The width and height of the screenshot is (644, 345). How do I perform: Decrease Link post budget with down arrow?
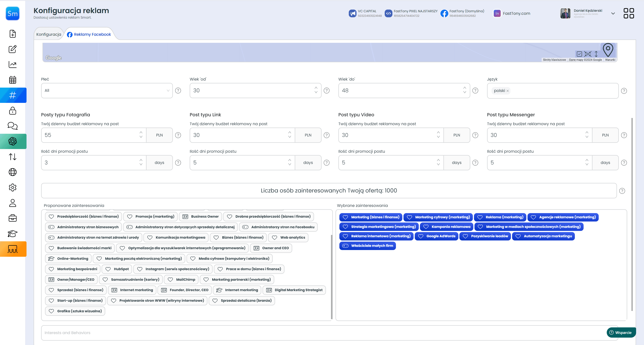click(290, 137)
